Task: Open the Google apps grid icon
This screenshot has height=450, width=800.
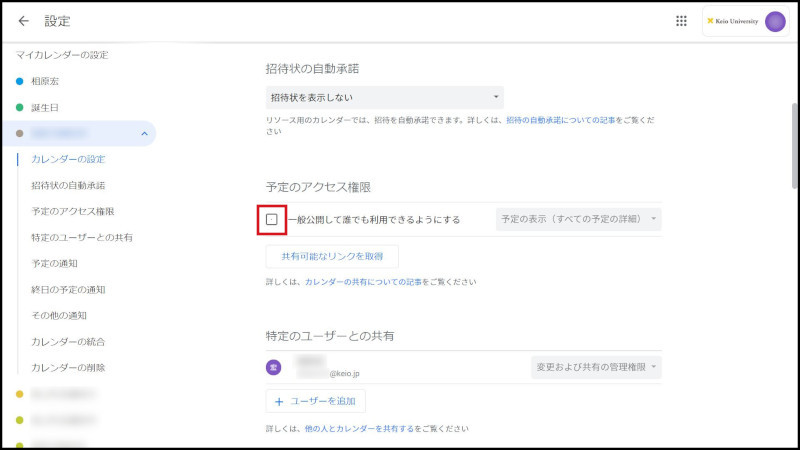Action: click(681, 21)
